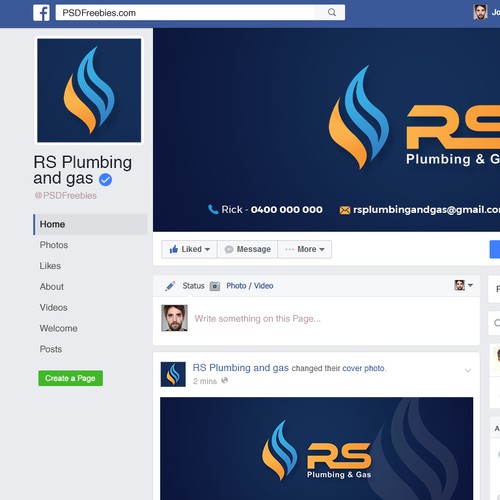Click the Message button
Screen dimensions: 500x500
(x=247, y=249)
